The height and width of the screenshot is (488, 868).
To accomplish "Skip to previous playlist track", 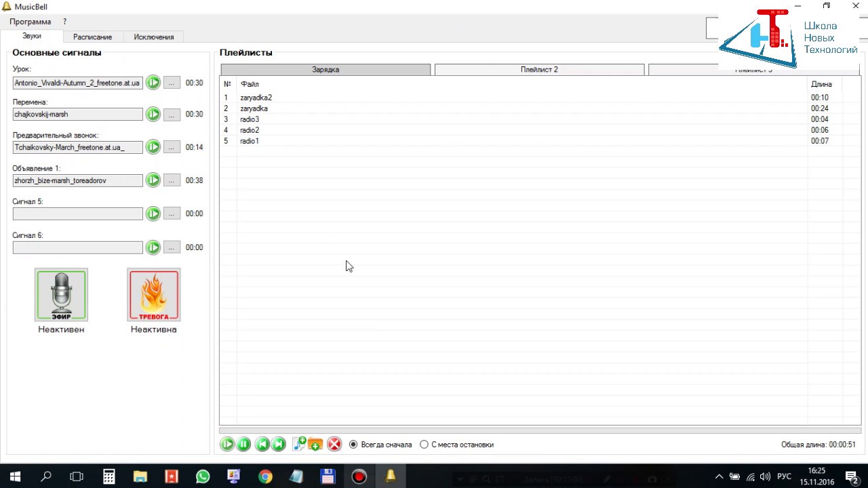I will click(262, 445).
